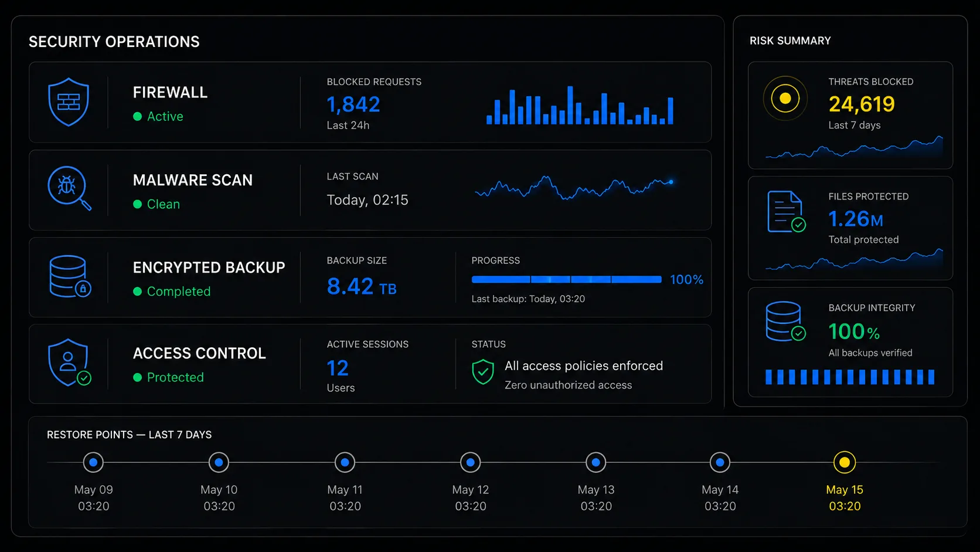Click the 1,842 blocked requests value
Viewport: 980px width, 552px height.
[x=353, y=104]
